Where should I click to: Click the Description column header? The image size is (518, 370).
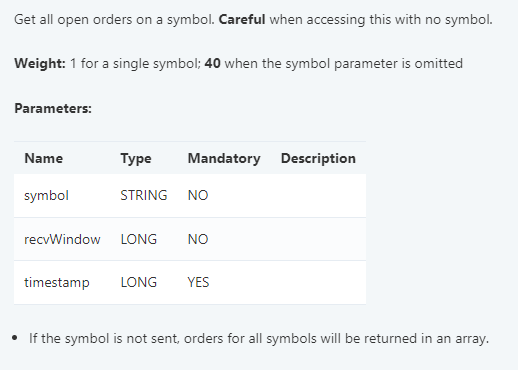coord(318,158)
